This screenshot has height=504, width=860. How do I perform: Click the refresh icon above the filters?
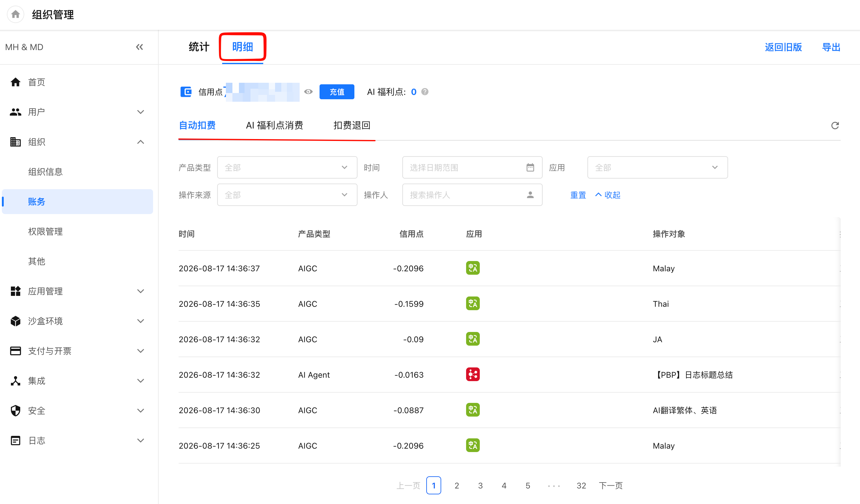point(835,126)
